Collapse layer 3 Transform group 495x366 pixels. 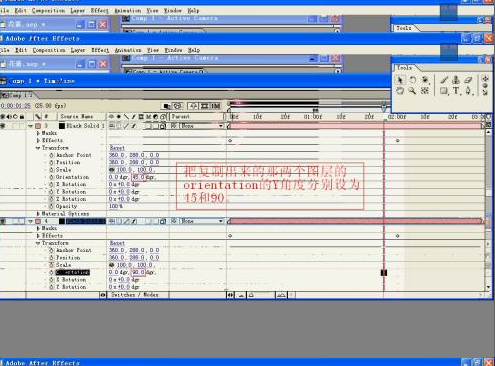pos(38,148)
